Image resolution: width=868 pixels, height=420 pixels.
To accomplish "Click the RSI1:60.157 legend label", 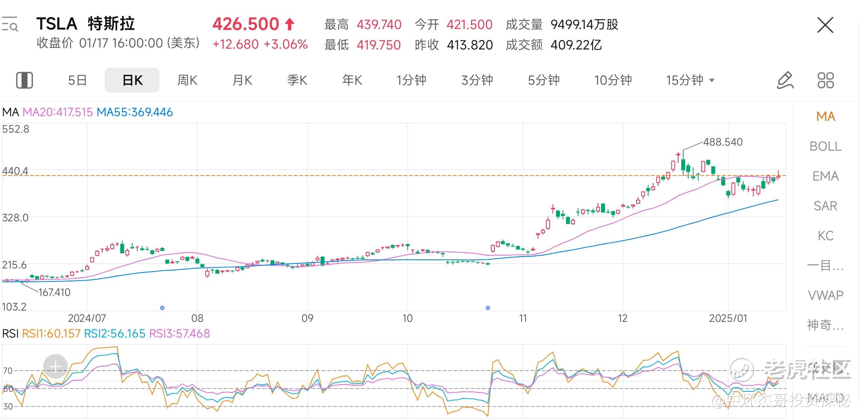I will coord(51,334).
